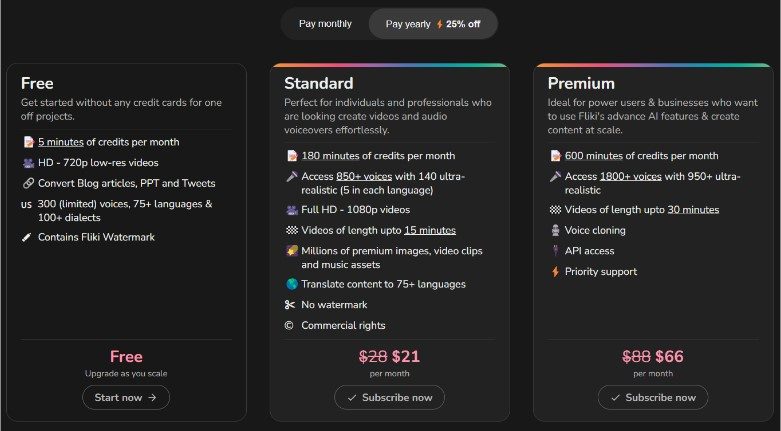Click the 15 minutes video length link
This screenshot has width=781, height=431.
pos(430,230)
